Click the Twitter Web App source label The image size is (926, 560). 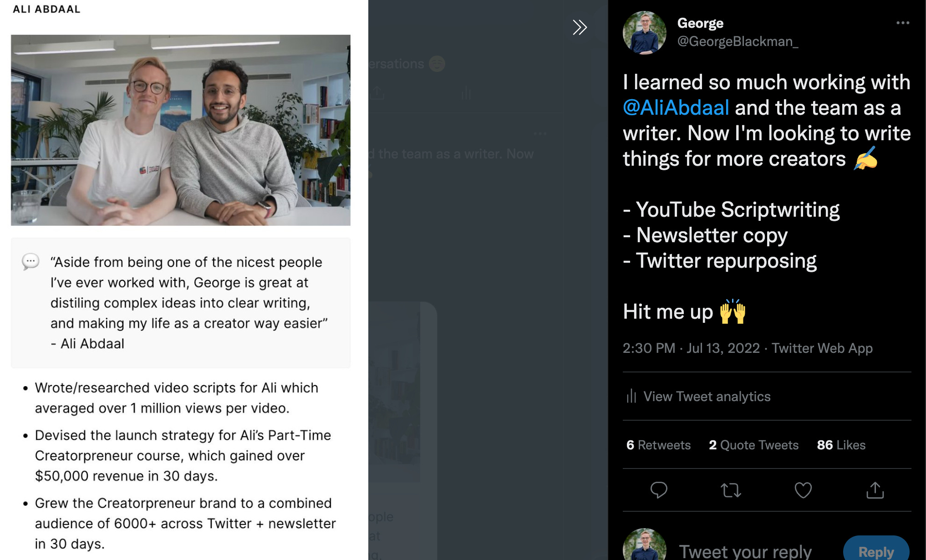822,348
